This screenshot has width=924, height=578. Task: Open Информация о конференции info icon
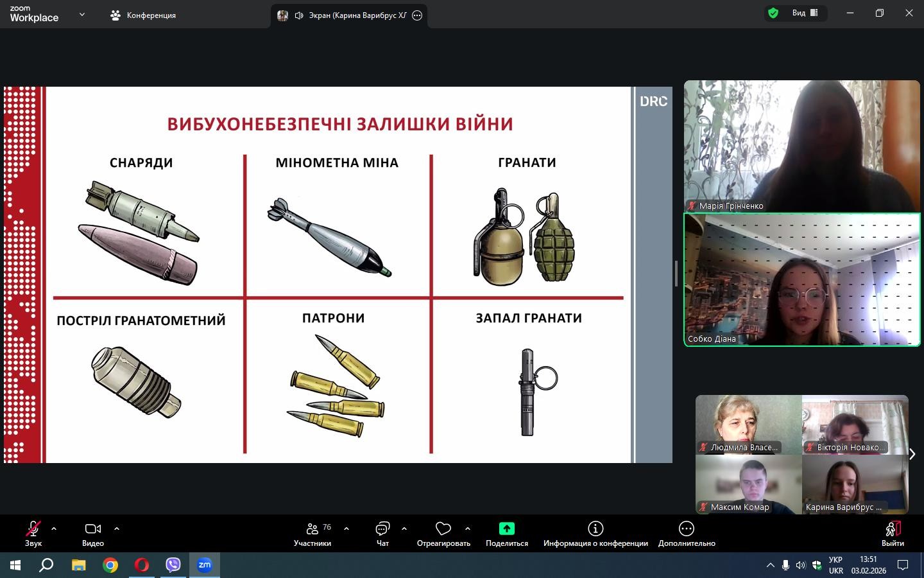click(595, 529)
